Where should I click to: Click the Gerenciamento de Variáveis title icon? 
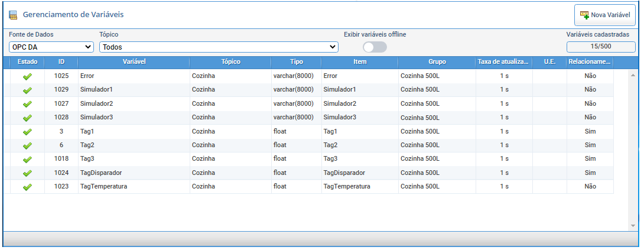[x=13, y=15]
